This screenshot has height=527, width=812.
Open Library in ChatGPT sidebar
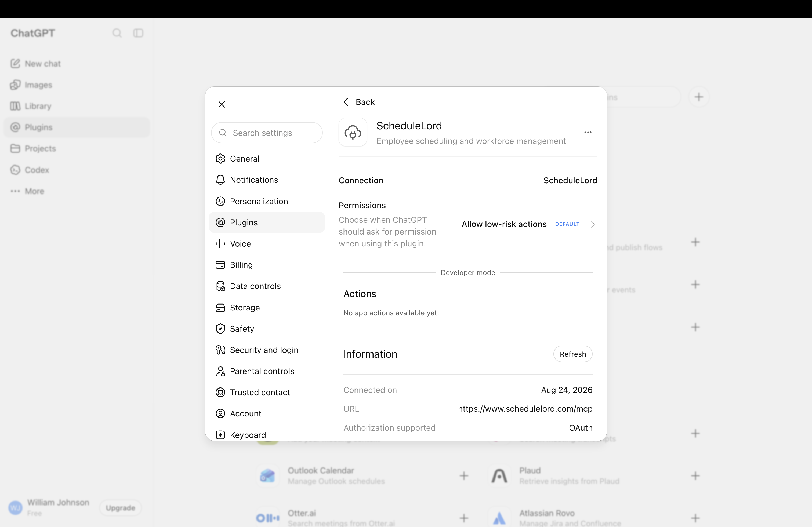[x=77, y=106]
